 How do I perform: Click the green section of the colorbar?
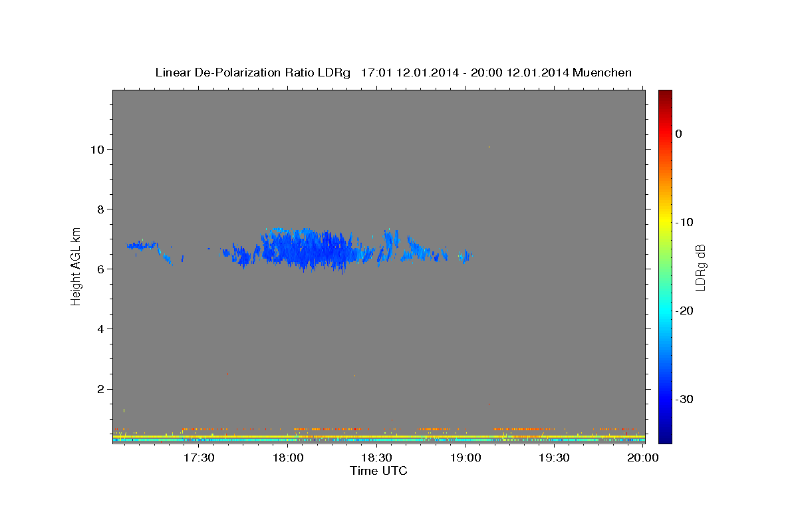(x=665, y=266)
